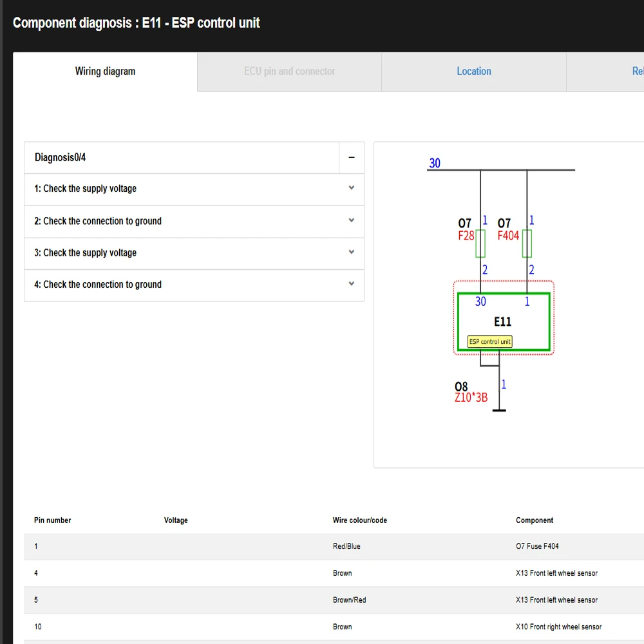The image size is (644, 644).
Task: Select pin 1 row O7 Fuse F404
Action: tap(334, 546)
